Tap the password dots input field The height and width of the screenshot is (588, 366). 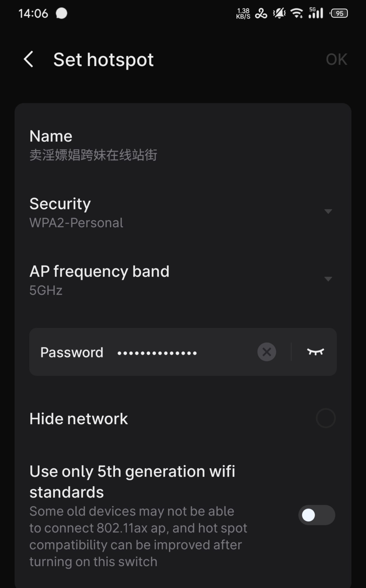pos(157,353)
